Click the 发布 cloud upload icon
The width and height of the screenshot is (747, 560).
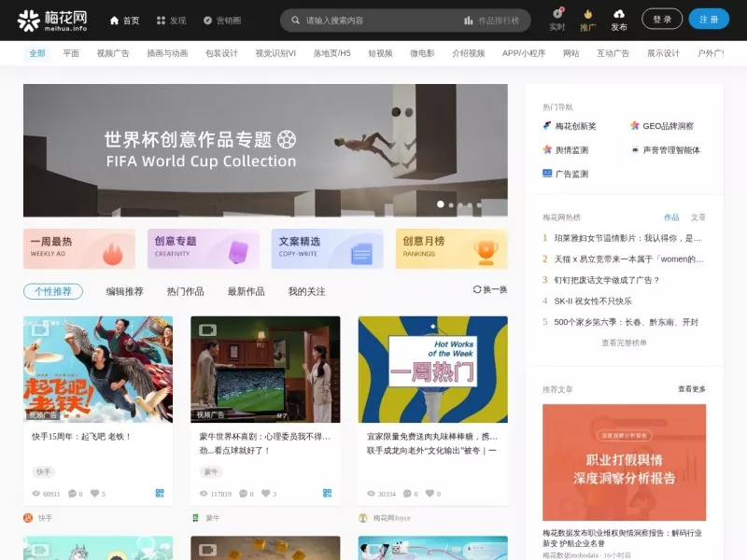pos(619,13)
